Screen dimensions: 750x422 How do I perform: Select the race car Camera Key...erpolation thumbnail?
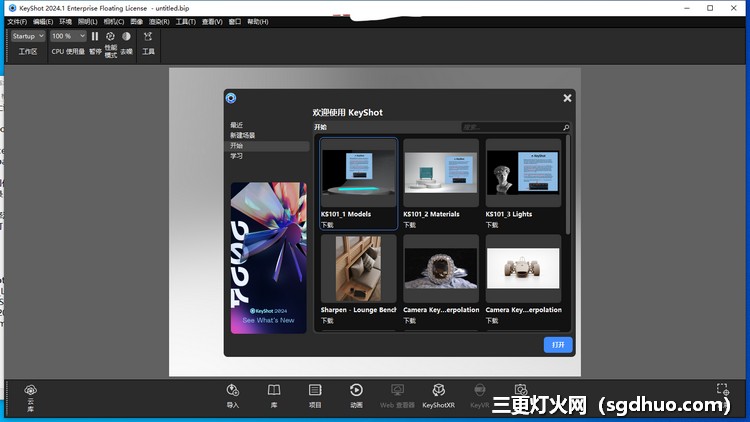(523, 268)
